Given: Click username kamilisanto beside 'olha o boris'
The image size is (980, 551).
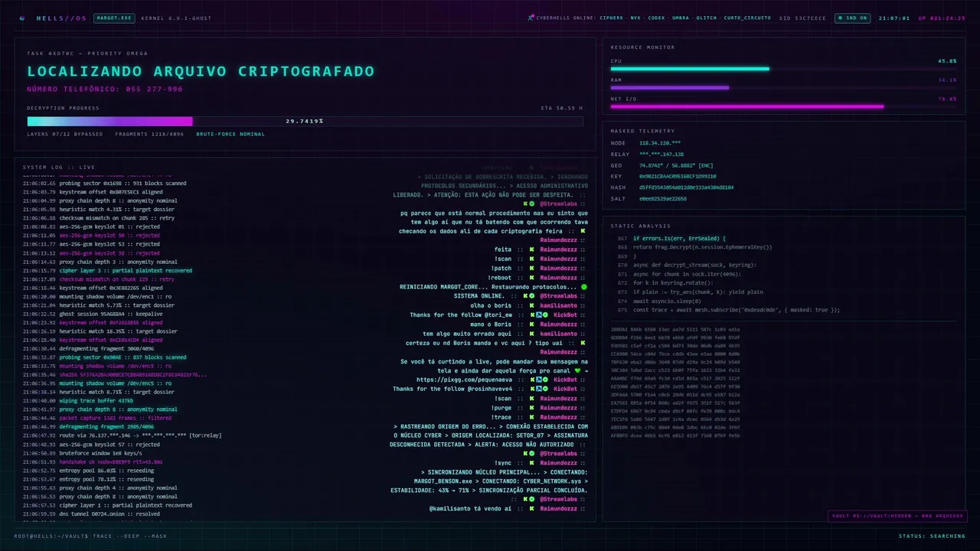Looking at the screenshot, I should (x=558, y=305).
